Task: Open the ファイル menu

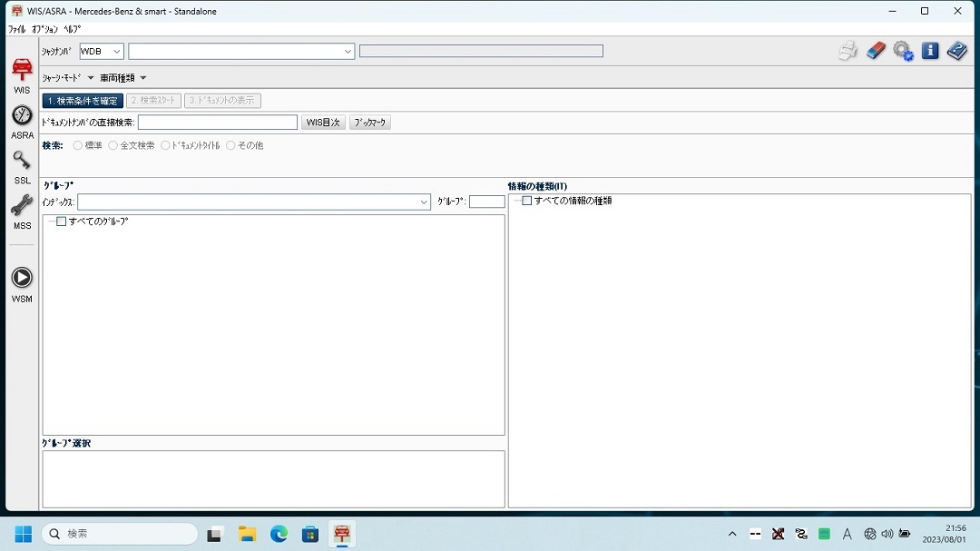Action: pyautogui.click(x=16, y=29)
